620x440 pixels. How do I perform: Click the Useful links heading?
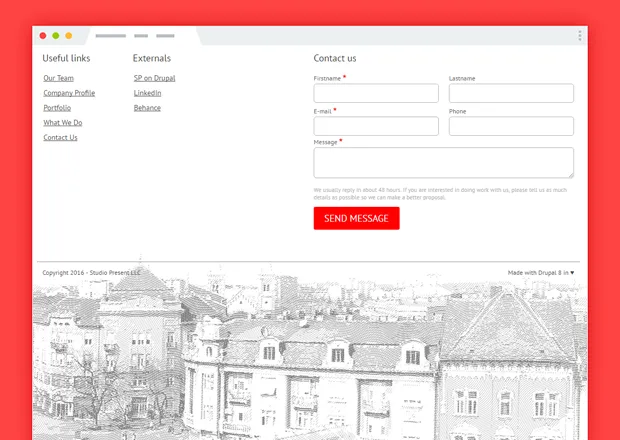coord(66,58)
